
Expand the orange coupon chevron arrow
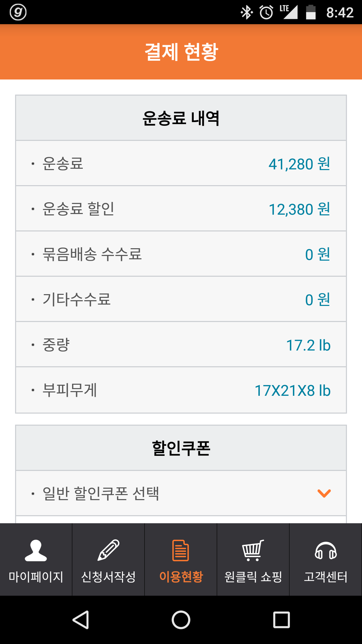click(324, 493)
